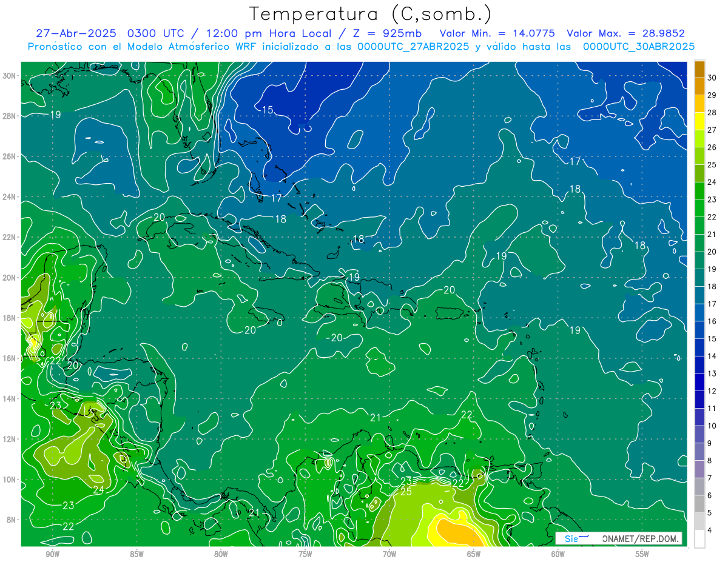This screenshot has width=728, height=562.
Task: Click the contour label "24" on the map
Action: tap(98, 490)
